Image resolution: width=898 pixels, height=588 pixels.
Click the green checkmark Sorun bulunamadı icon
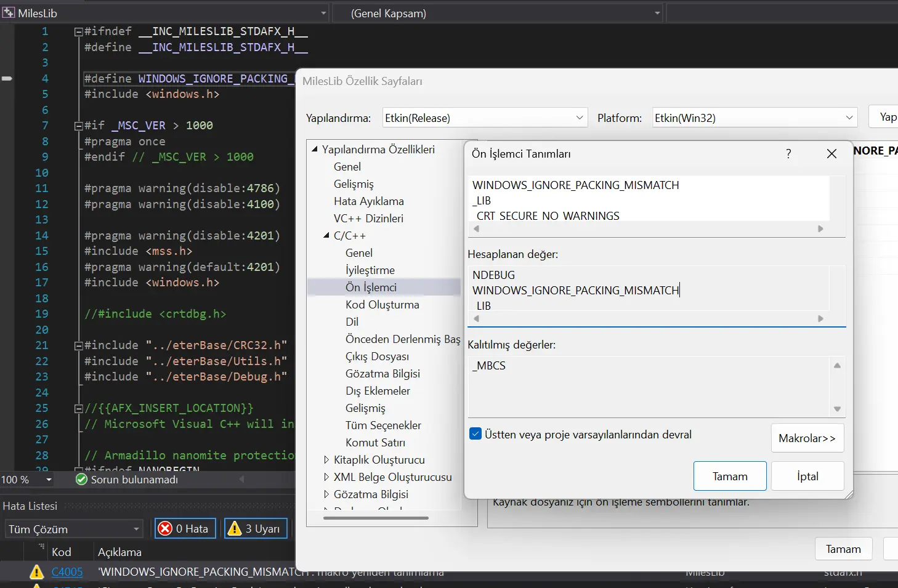click(81, 479)
